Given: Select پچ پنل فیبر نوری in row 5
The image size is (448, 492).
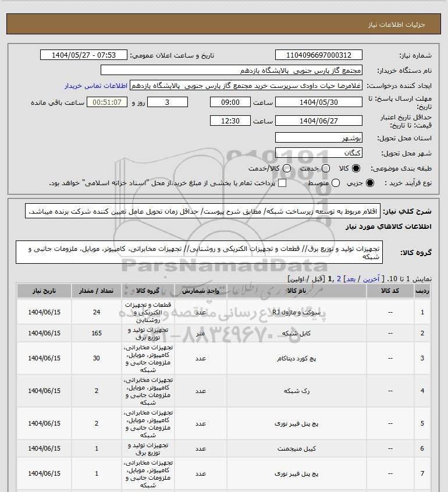Looking at the screenshot, I should click(x=297, y=424).
